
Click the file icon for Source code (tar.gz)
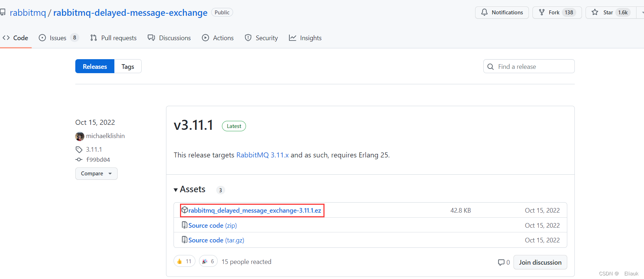point(184,240)
